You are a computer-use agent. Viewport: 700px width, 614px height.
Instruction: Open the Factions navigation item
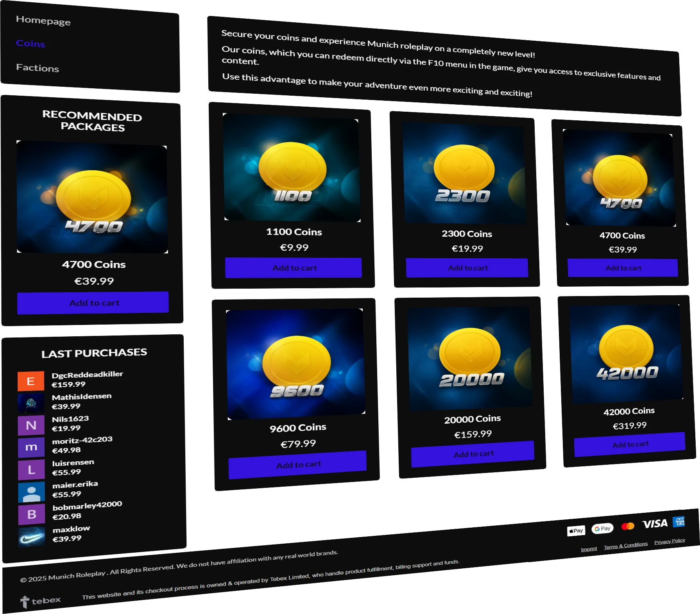[x=38, y=68]
